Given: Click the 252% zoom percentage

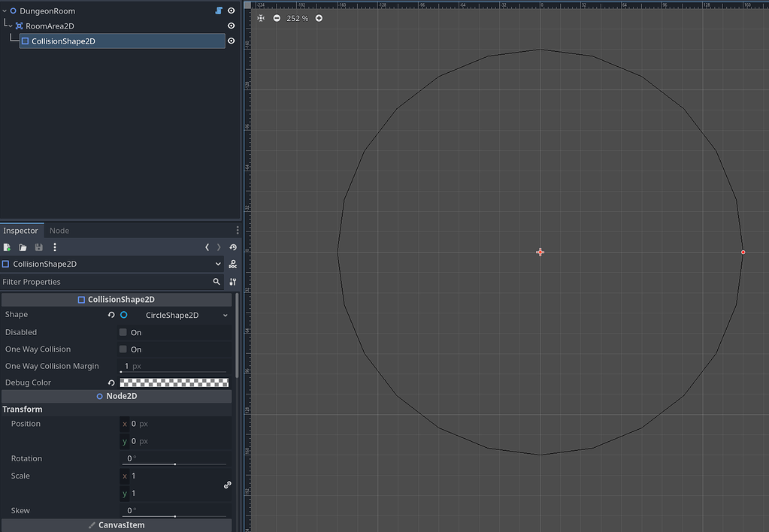Looking at the screenshot, I should click(298, 17).
